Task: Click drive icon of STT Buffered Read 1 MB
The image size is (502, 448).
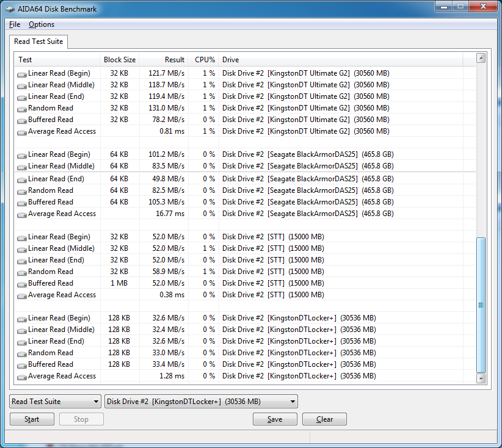Action: pos(22,284)
